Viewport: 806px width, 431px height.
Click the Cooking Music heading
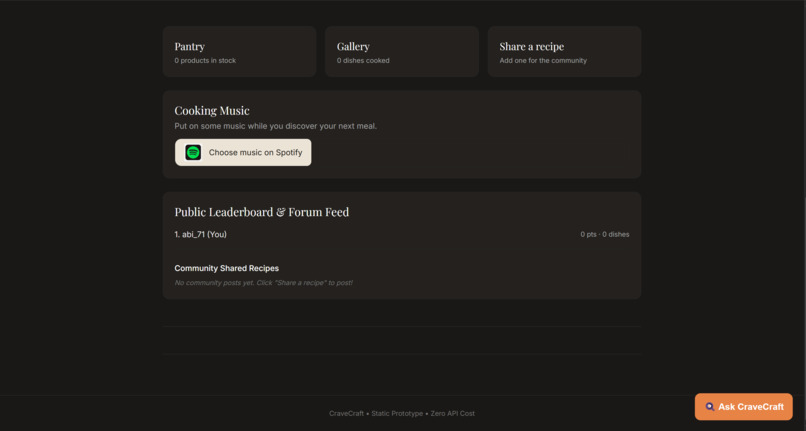tap(212, 111)
